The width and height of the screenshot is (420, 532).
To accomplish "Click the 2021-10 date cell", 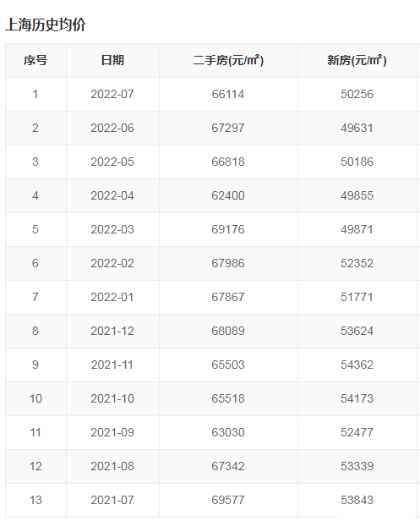I will click(112, 398).
